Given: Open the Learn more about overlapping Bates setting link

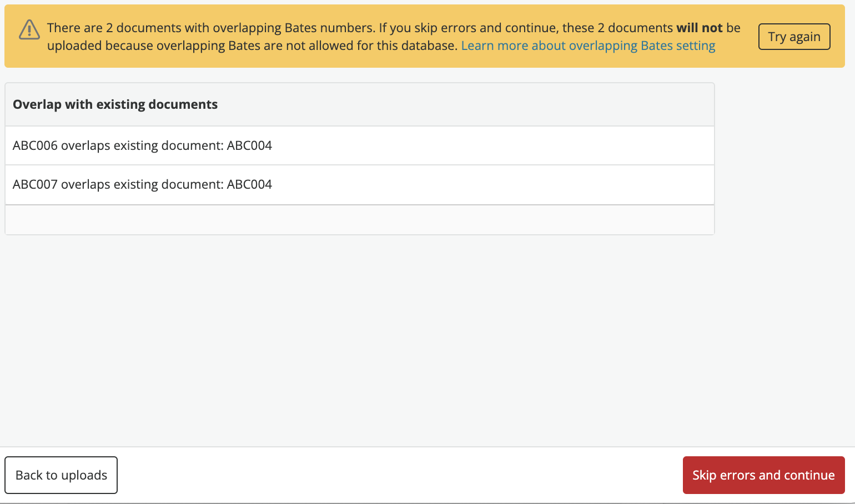Looking at the screenshot, I should 588,46.
